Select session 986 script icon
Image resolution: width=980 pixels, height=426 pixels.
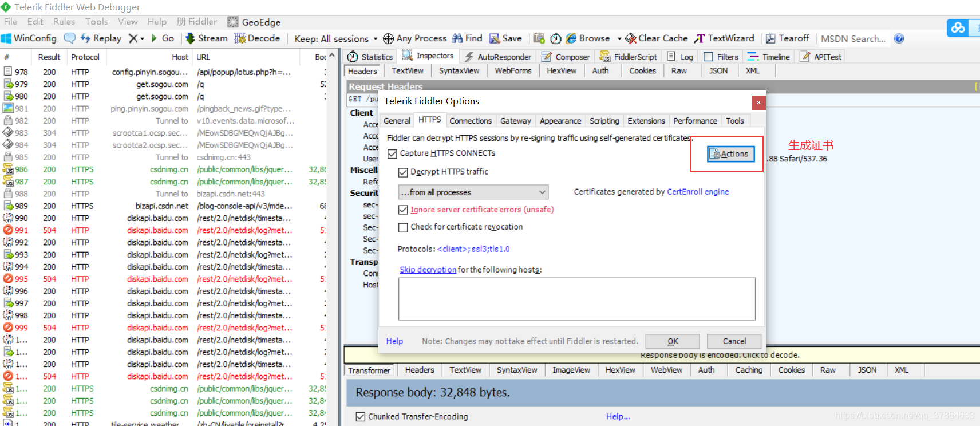pos(8,169)
